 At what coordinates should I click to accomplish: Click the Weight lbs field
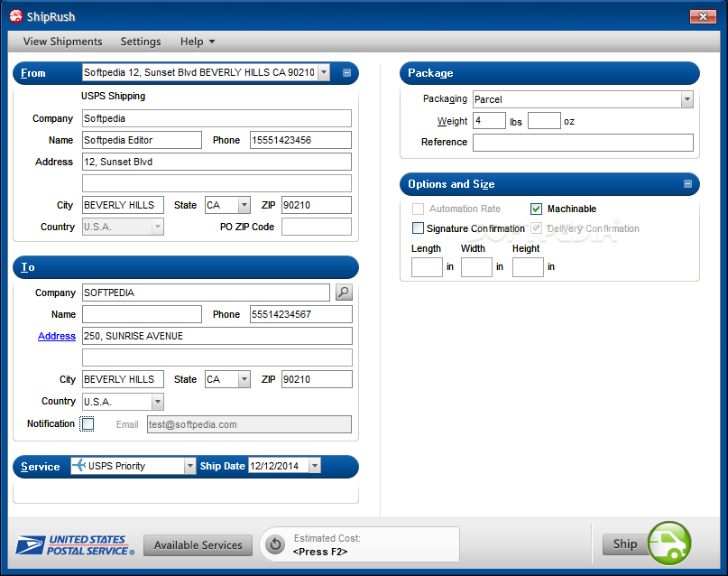[x=489, y=121]
